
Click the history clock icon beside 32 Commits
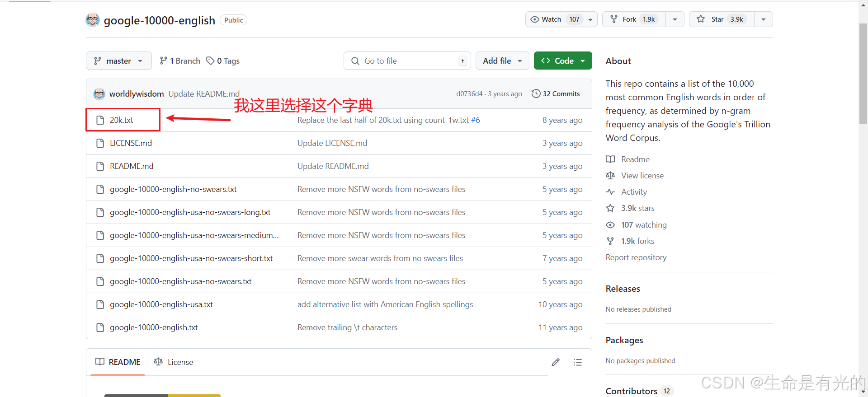536,93
